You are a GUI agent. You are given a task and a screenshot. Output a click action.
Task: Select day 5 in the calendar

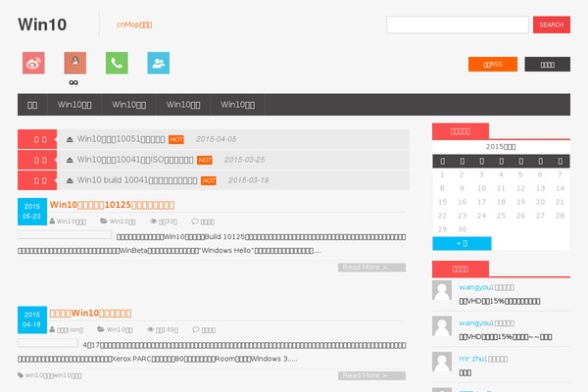[x=520, y=174]
